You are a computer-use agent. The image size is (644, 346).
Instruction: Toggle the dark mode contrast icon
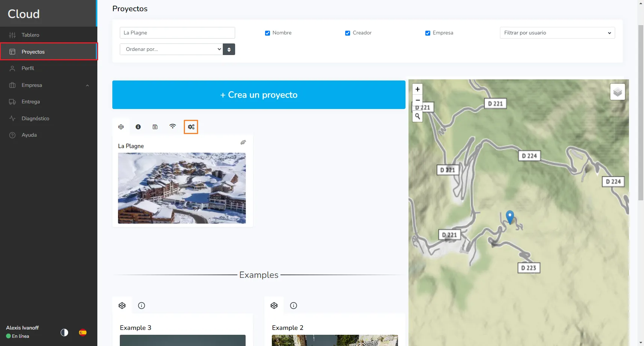pyautogui.click(x=64, y=333)
